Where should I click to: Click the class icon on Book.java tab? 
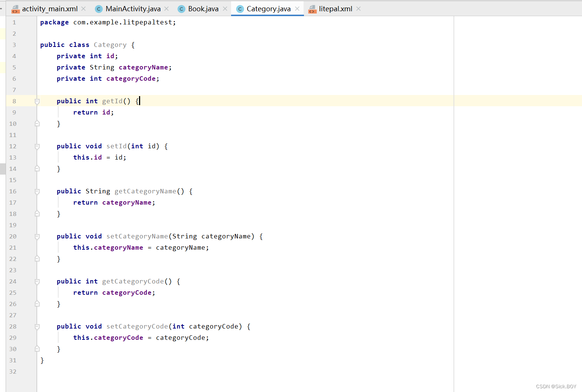click(181, 9)
